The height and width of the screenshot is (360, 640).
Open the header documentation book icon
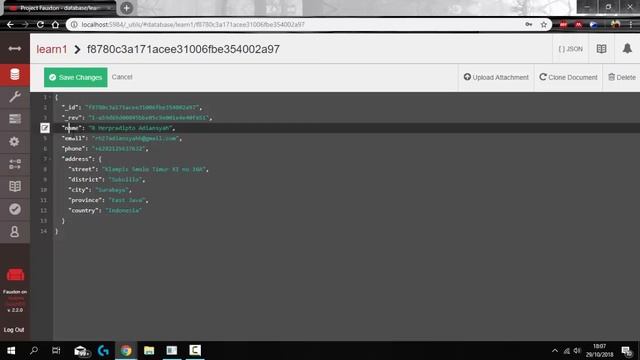[x=601, y=49]
